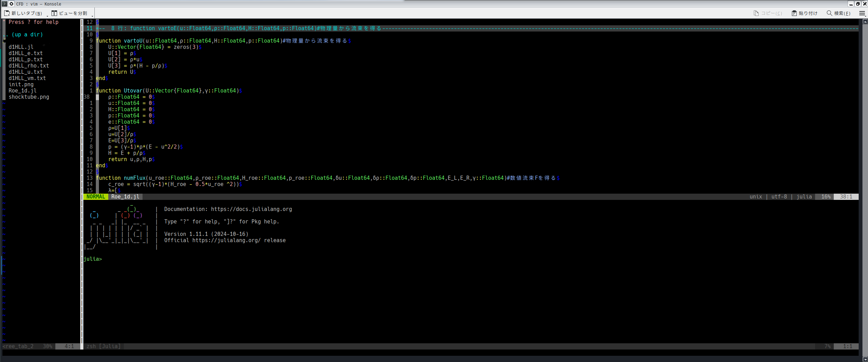This screenshot has height=362, width=868.
Task: Open the Konsole hamburger menu
Action: [862, 13]
